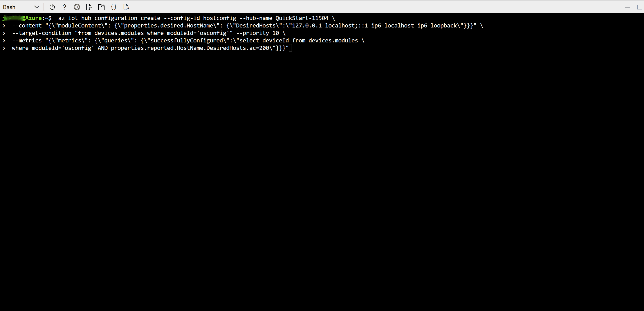Disable the command echo toggle

pyautogui.click(x=114, y=7)
